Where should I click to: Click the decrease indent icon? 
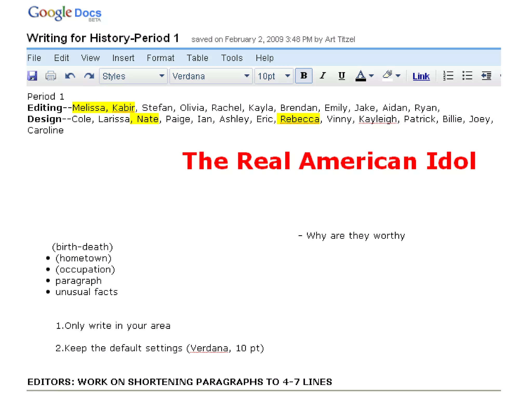point(486,76)
